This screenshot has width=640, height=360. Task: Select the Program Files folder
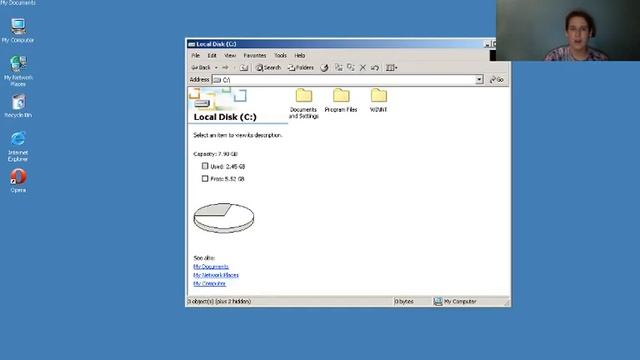(x=341, y=100)
